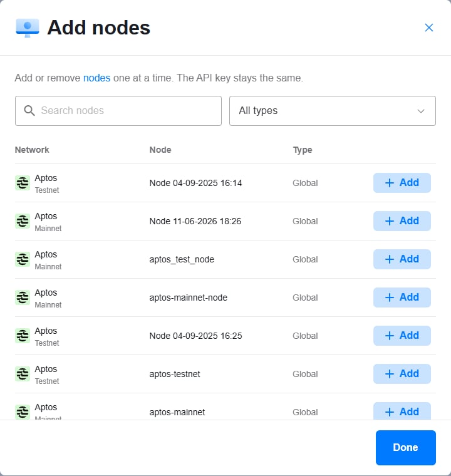Add the aptos-mainnet-node node
Screen dimensions: 451x476
click(402, 297)
